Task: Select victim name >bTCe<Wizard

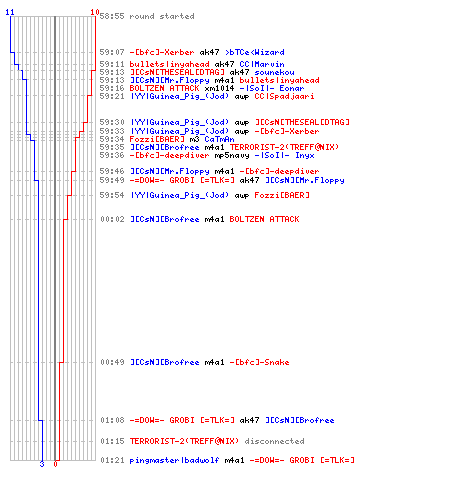Action: point(255,52)
